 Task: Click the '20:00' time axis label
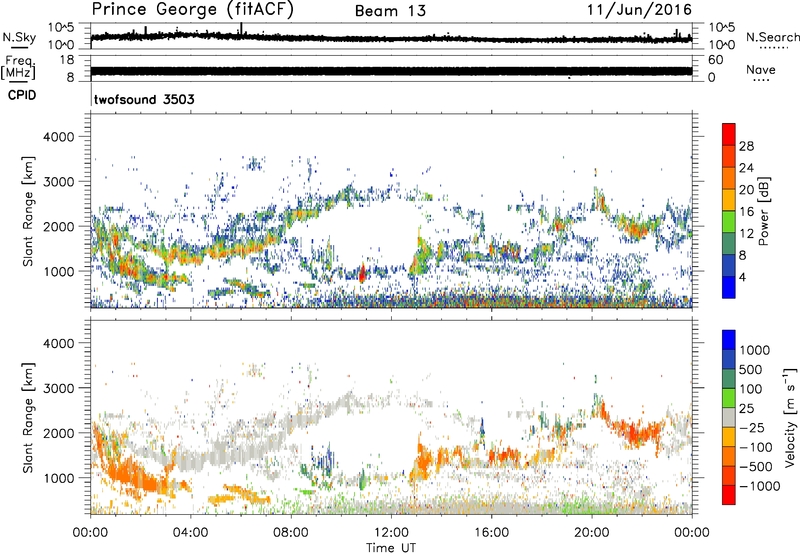tap(592, 533)
